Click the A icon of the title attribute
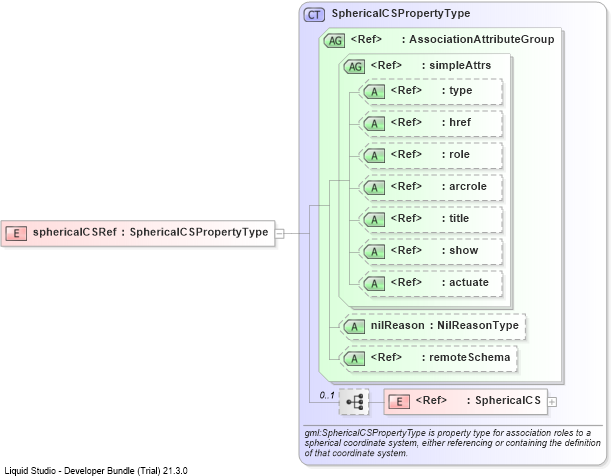 374,220
